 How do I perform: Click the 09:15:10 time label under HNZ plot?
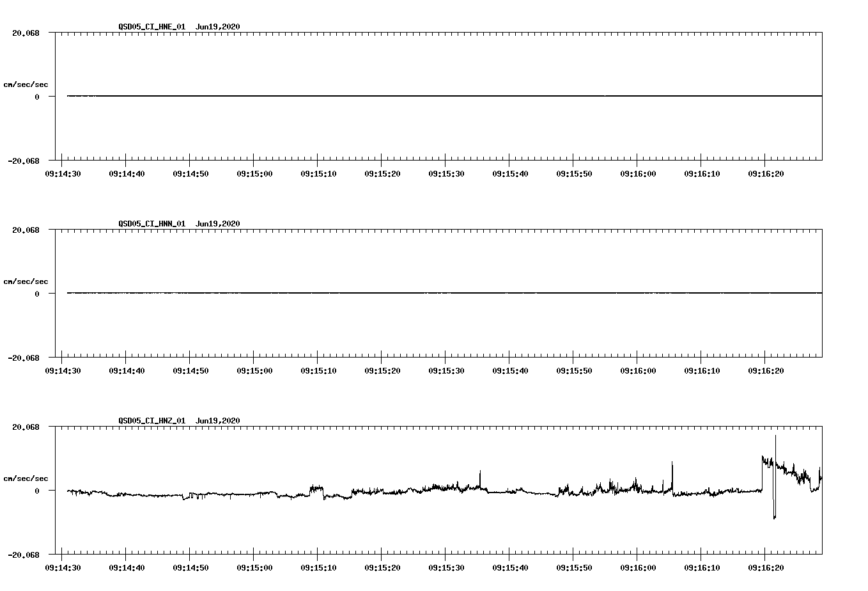[x=318, y=568]
